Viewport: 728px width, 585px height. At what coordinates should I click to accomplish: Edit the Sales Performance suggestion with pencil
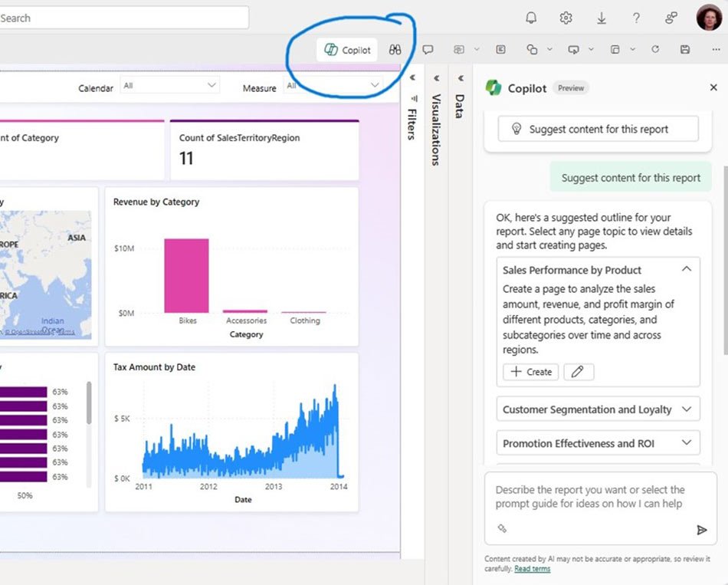579,372
